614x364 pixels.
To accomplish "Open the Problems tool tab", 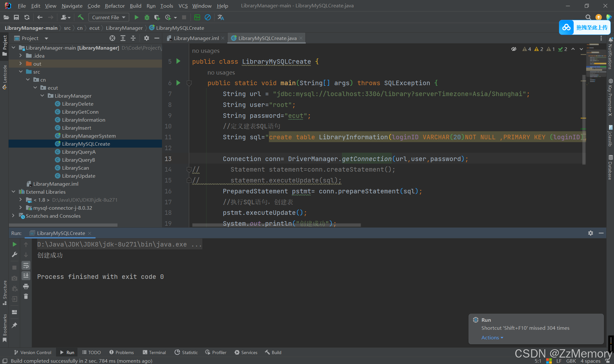I will click(x=121, y=352).
